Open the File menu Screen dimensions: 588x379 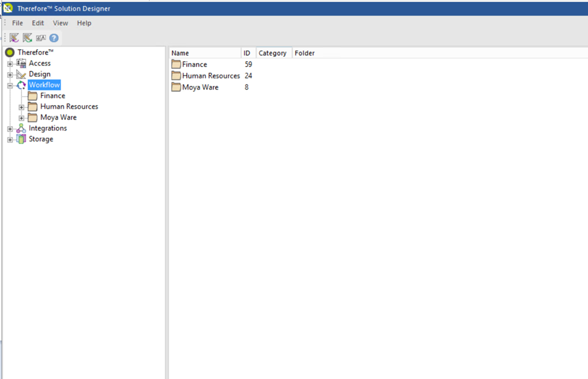17,23
